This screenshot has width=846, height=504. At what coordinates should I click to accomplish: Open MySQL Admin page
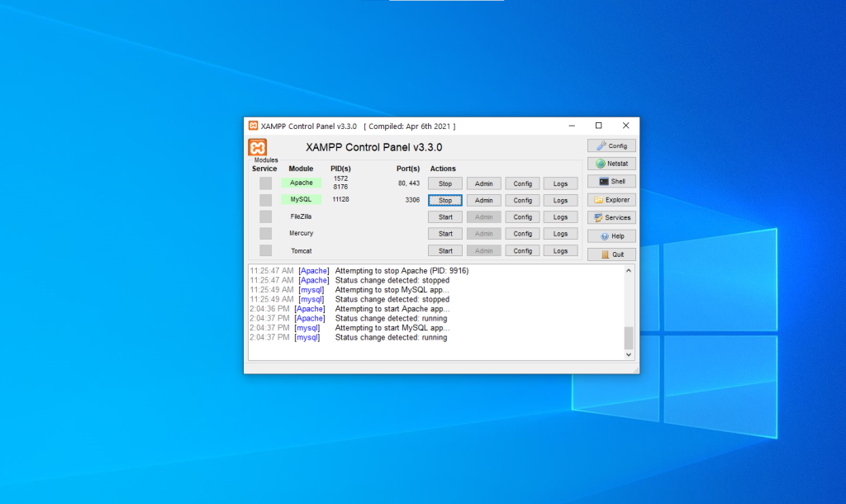[483, 200]
